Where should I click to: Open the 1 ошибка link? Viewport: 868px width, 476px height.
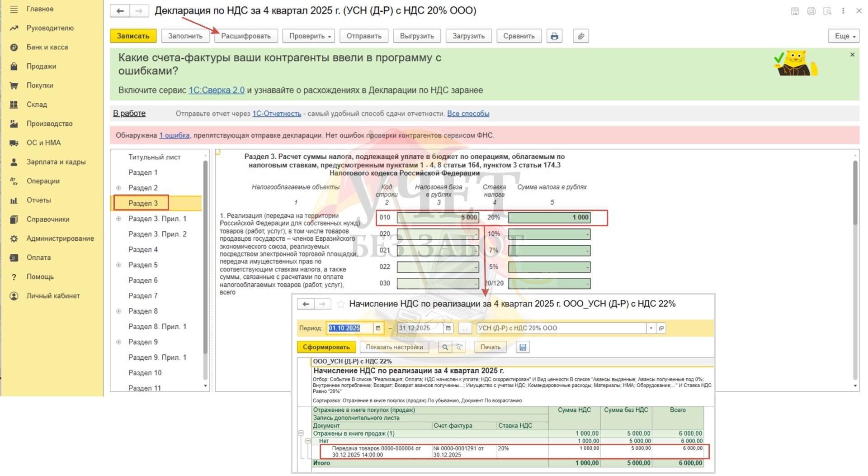pyautogui.click(x=175, y=135)
